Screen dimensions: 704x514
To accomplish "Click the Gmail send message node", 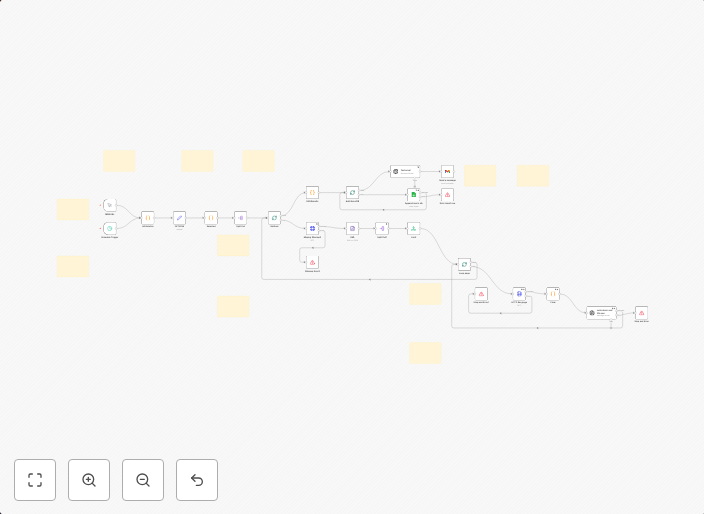I will pos(447,172).
